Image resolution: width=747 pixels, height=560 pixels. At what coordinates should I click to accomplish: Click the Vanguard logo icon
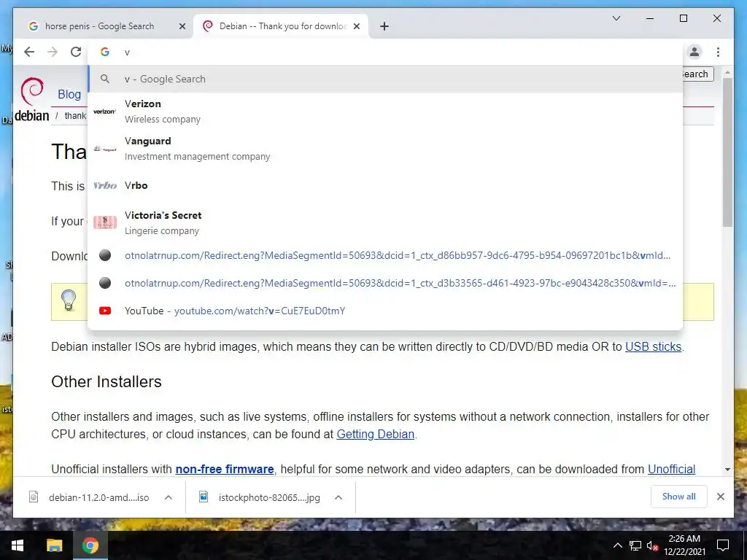(x=105, y=149)
